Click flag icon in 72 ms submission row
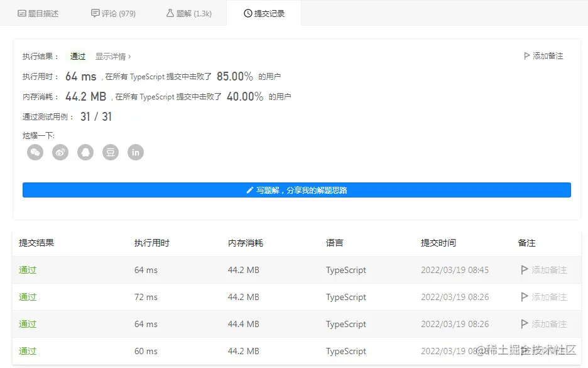 (x=525, y=297)
